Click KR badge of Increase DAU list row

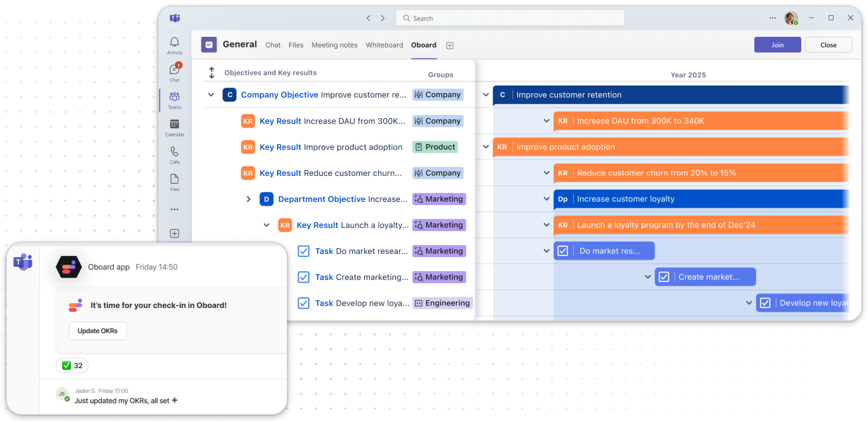pos(248,121)
